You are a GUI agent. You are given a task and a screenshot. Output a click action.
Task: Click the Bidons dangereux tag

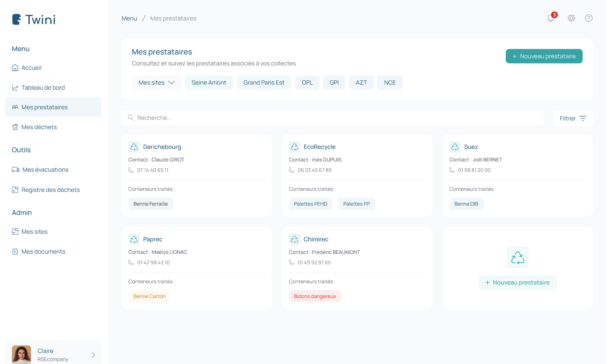[x=315, y=296]
